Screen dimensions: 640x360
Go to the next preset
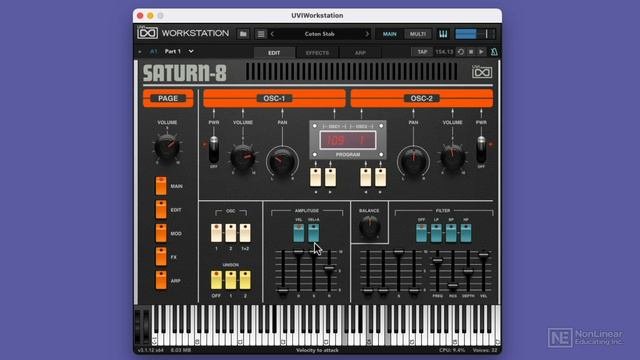pos(367,34)
